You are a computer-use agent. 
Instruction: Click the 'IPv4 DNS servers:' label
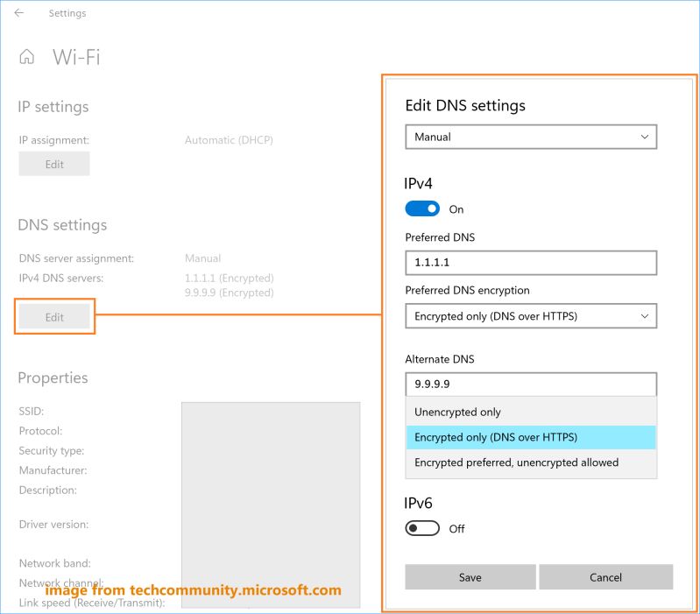(x=61, y=278)
